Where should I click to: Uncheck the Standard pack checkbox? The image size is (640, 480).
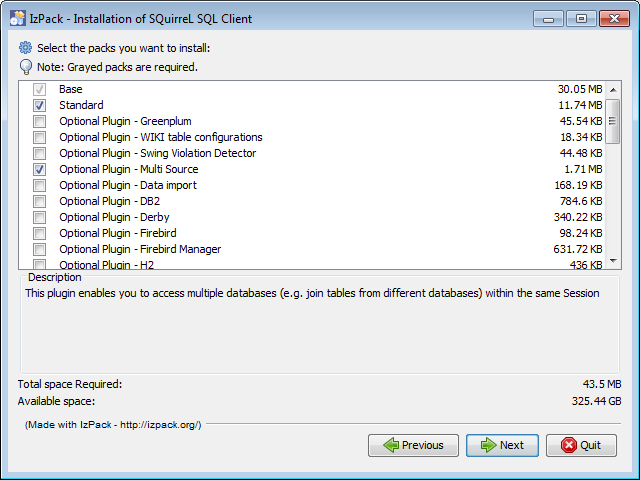click(x=39, y=105)
